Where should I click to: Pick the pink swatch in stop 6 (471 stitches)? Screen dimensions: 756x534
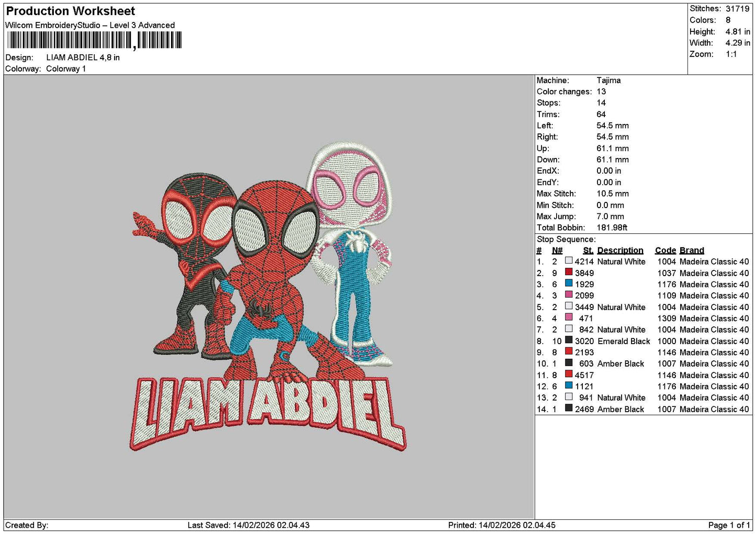[x=569, y=317]
